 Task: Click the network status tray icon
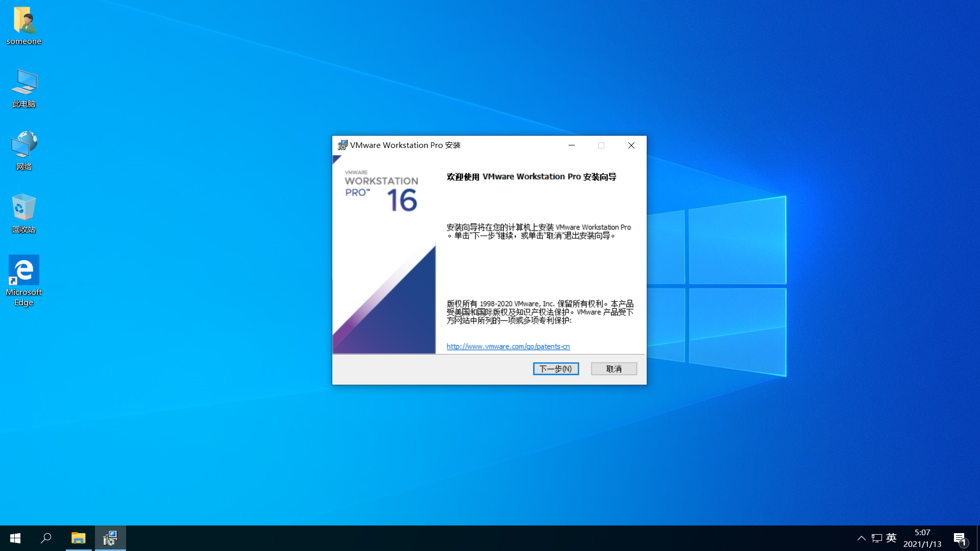click(x=877, y=538)
